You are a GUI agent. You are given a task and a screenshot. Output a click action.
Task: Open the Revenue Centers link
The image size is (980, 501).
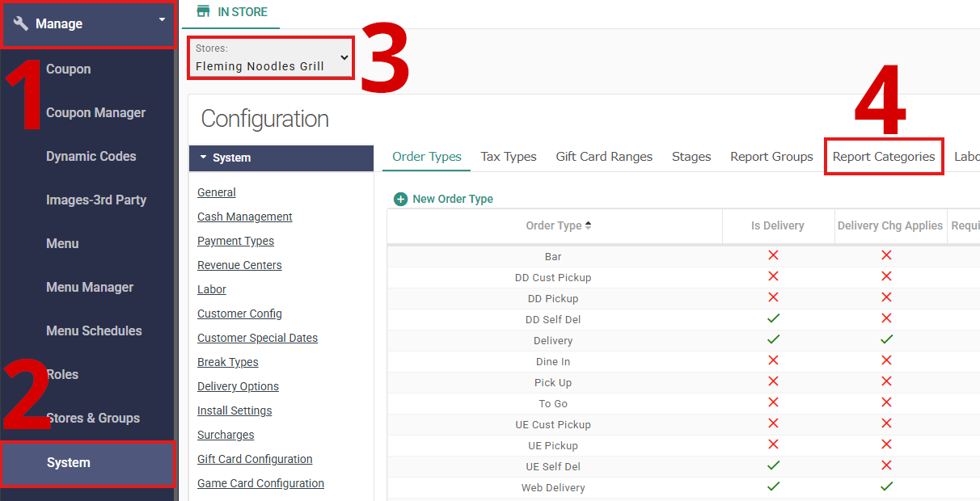point(239,265)
